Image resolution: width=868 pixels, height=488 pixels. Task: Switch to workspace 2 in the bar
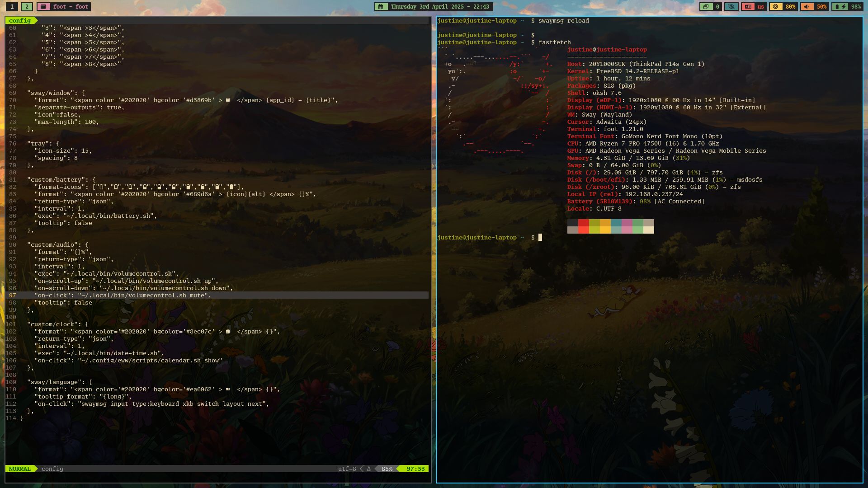pyautogui.click(x=27, y=7)
